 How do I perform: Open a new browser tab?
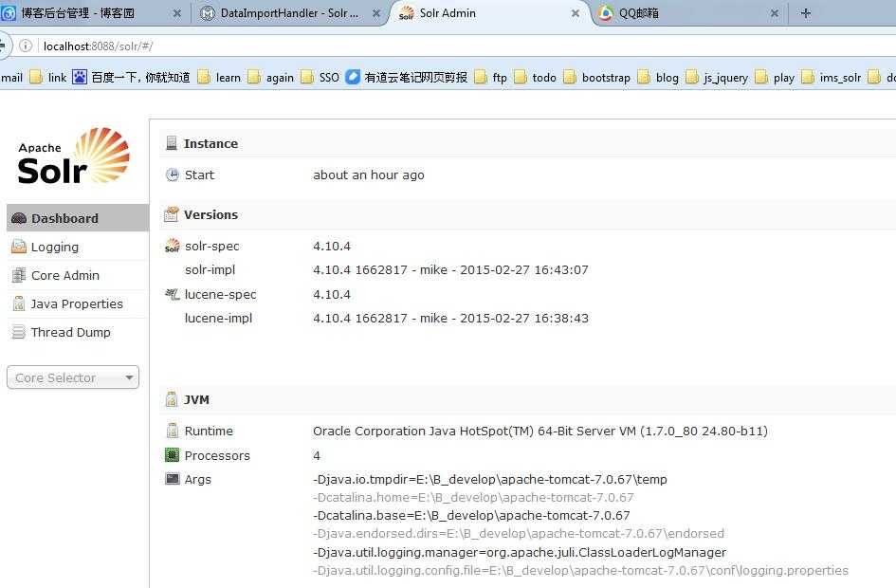click(x=806, y=12)
